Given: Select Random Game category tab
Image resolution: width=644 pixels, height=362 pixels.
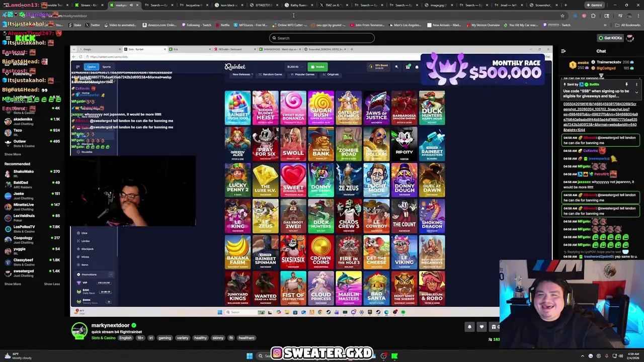Looking at the screenshot, I should point(270,74).
